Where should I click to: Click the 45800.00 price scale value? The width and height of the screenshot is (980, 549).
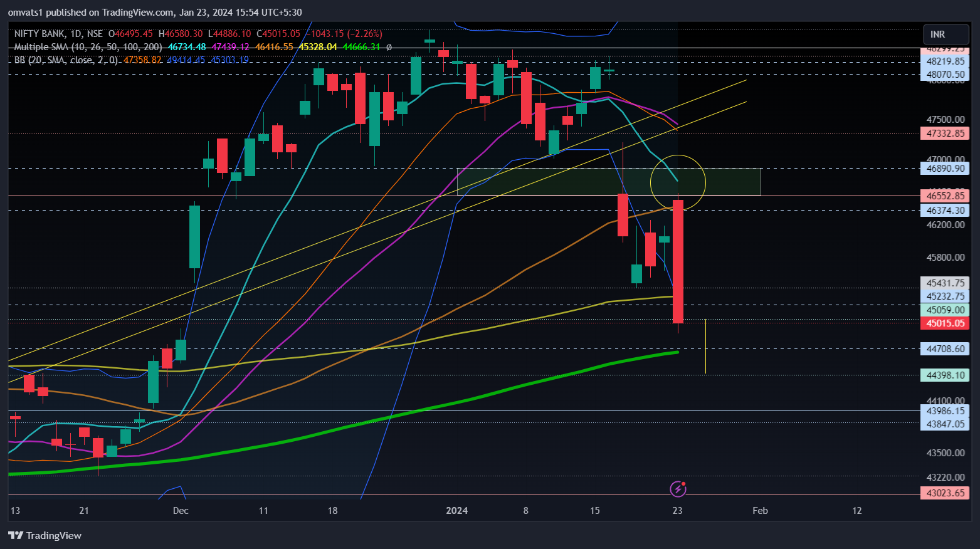(x=946, y=257)
